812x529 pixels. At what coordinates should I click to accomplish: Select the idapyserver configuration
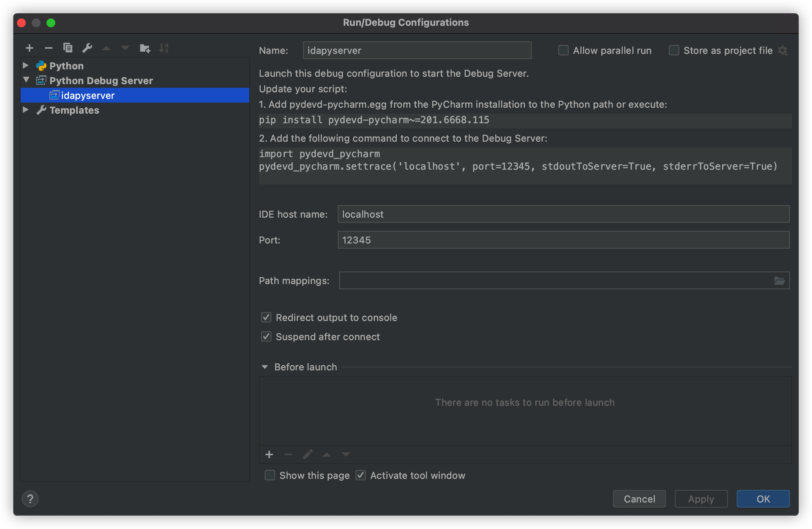[88, 96]
